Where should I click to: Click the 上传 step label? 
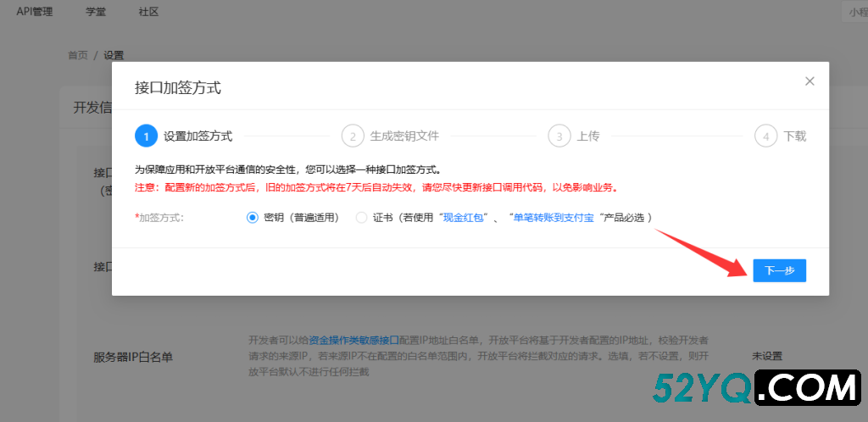[x=588, y=136]
